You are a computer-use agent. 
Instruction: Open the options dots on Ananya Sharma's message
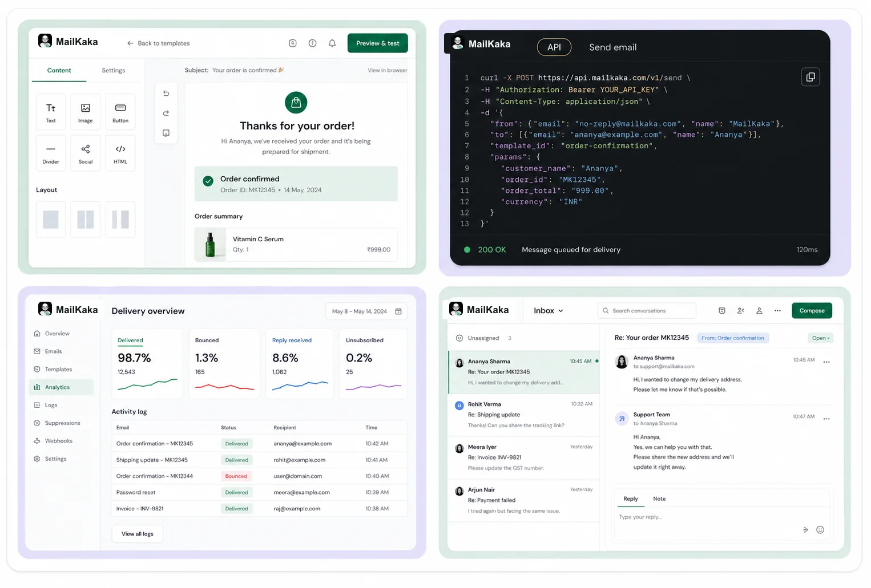coord(826,362)
